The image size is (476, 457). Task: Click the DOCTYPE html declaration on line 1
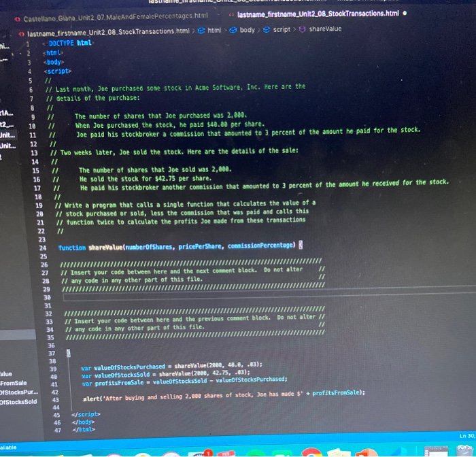pos(68,43)
